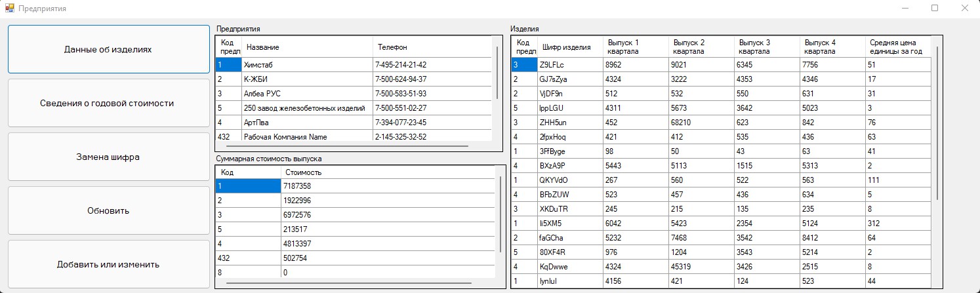Select cost value "213517"

(387, 229)
